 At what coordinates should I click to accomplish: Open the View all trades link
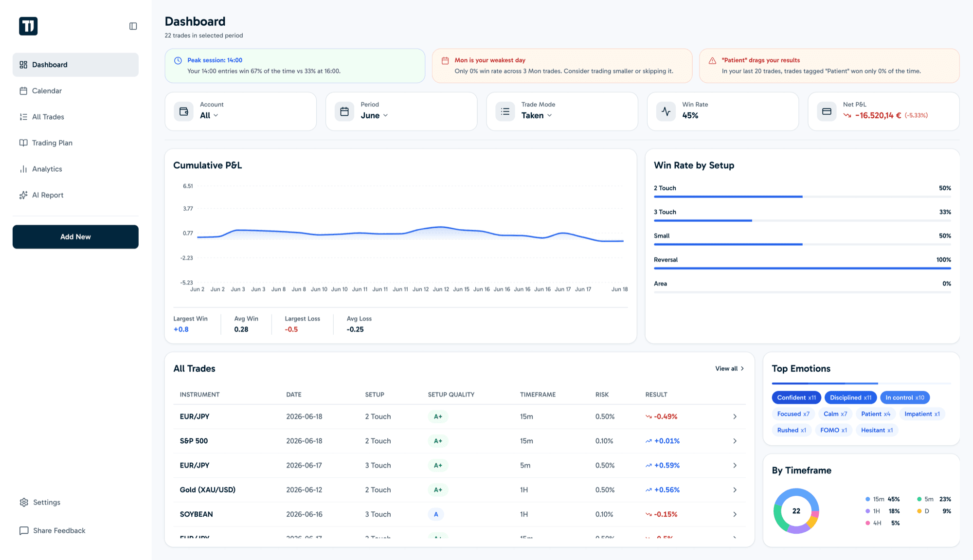coord(729,369)
